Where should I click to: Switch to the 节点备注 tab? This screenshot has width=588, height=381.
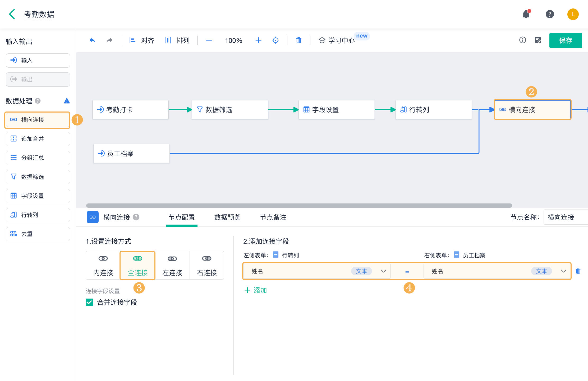(x=273, y=217)
